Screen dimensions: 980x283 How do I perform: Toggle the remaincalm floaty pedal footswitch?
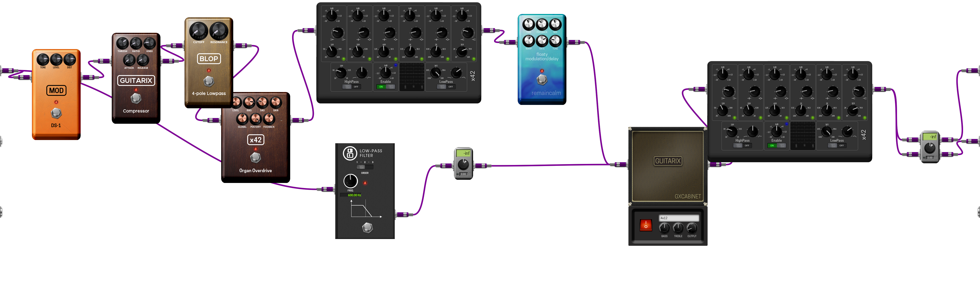pos(542,80)
